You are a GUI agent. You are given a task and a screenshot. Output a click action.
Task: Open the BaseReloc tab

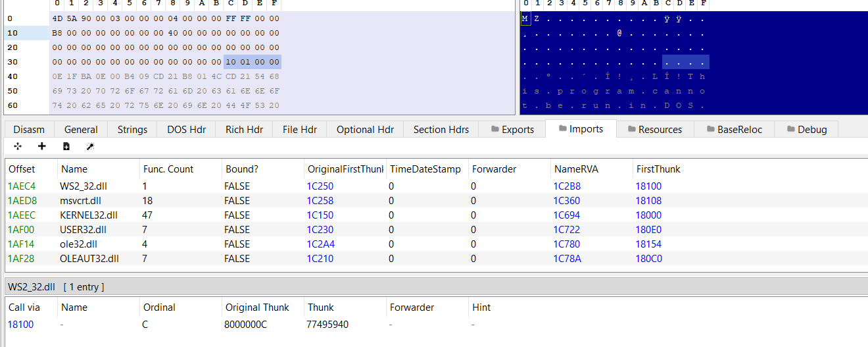(733, 130)
